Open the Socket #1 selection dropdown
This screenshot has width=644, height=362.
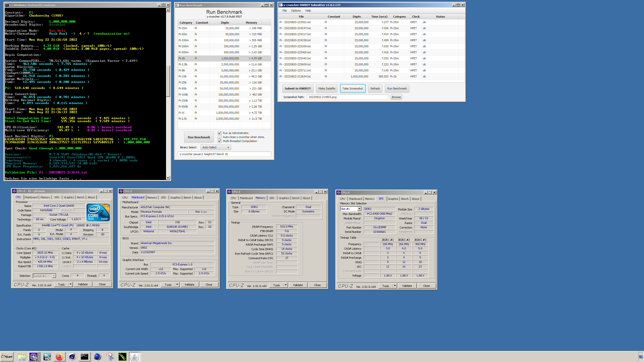tap(44, 276)
